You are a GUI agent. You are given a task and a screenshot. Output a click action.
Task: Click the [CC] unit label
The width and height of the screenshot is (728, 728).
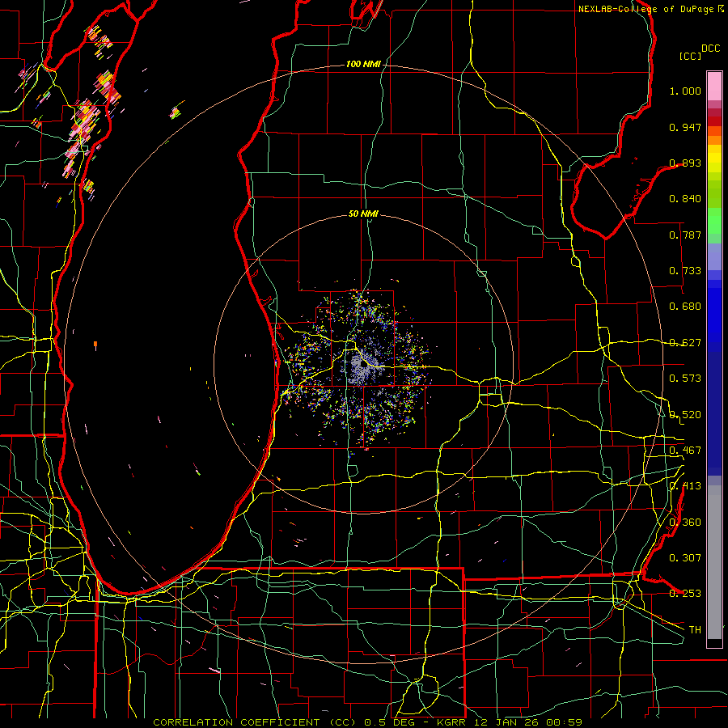point(691,56)
